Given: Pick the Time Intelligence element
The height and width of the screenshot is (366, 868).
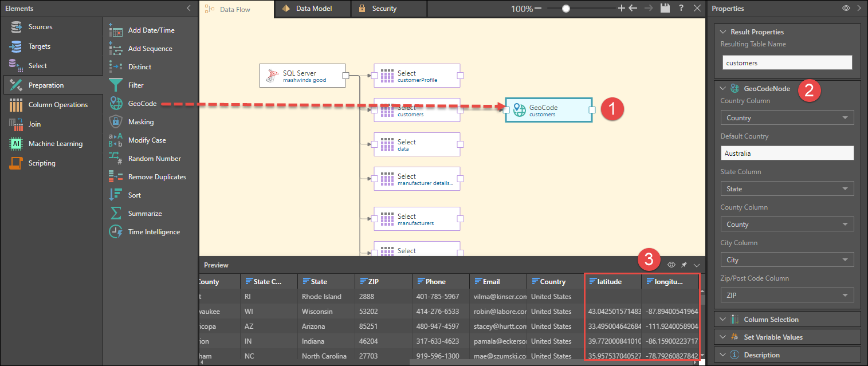Looking at the screenshot, I should coord(153,232).
